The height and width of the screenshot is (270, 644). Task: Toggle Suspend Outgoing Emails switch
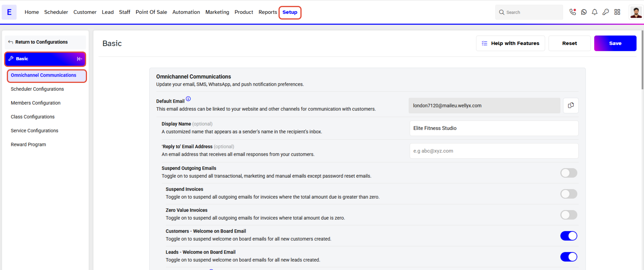[x=569, y=173]
